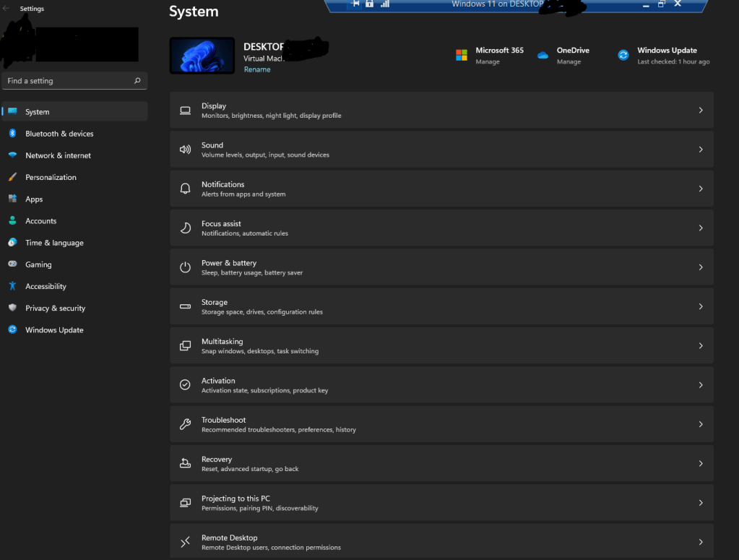
Task: Click the Rename link under PC name
Action: (257, 69)
